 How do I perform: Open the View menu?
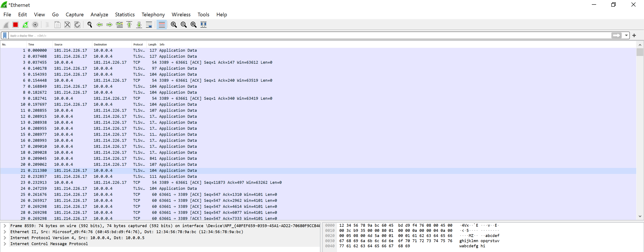click(39, 15)
